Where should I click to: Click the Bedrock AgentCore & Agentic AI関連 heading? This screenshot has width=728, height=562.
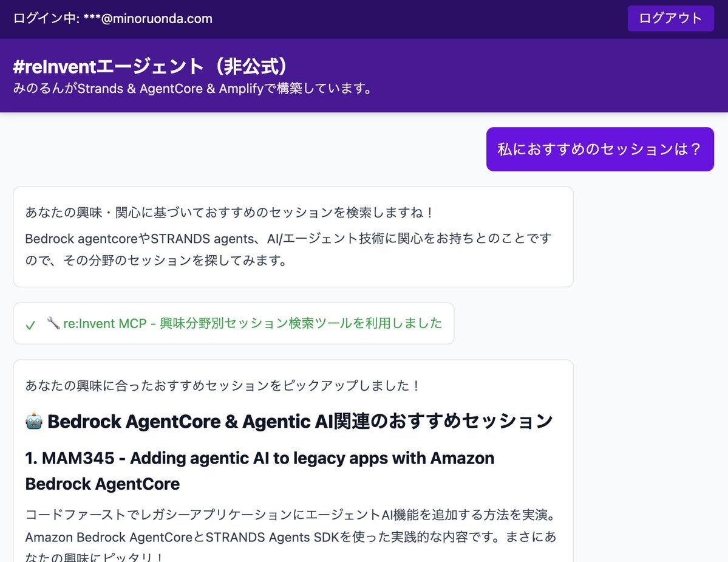(x=300, y=421)
